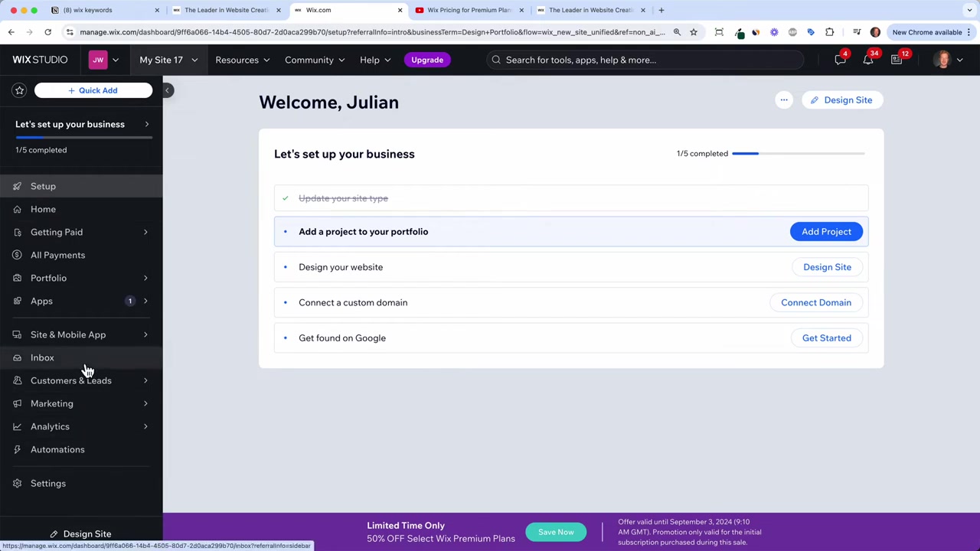Open the Resources dropdown menu

242,60
